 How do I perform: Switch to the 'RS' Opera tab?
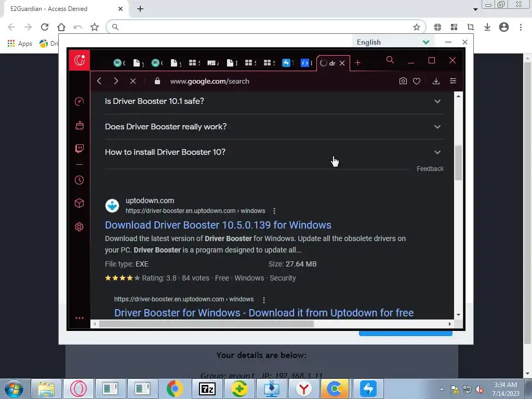213,63
